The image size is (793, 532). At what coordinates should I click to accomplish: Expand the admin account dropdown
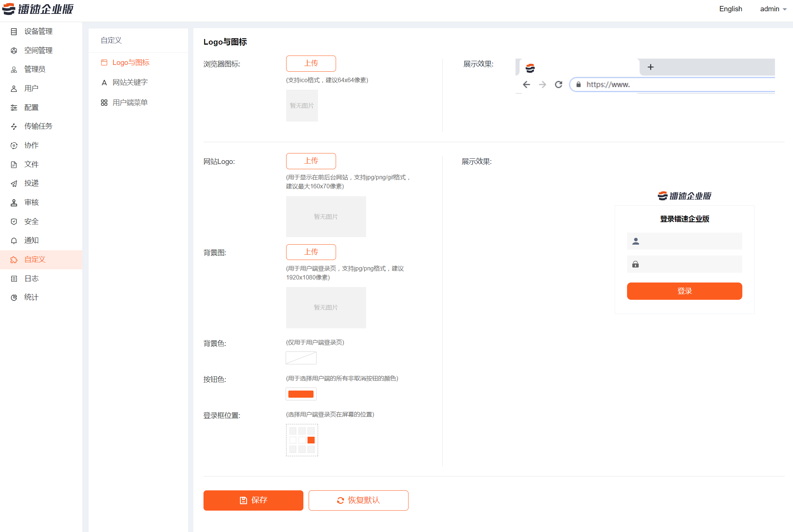coord(773,9)
